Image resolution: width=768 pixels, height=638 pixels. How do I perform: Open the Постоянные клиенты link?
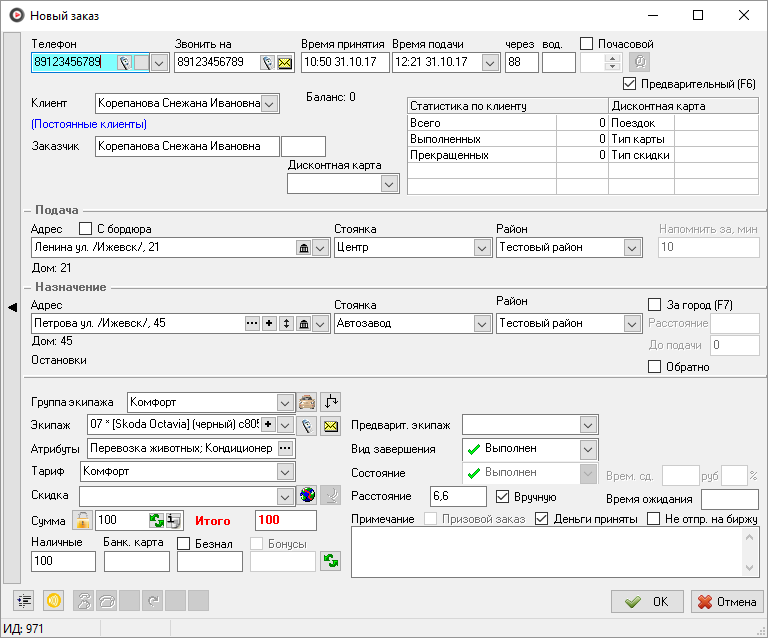89,125
